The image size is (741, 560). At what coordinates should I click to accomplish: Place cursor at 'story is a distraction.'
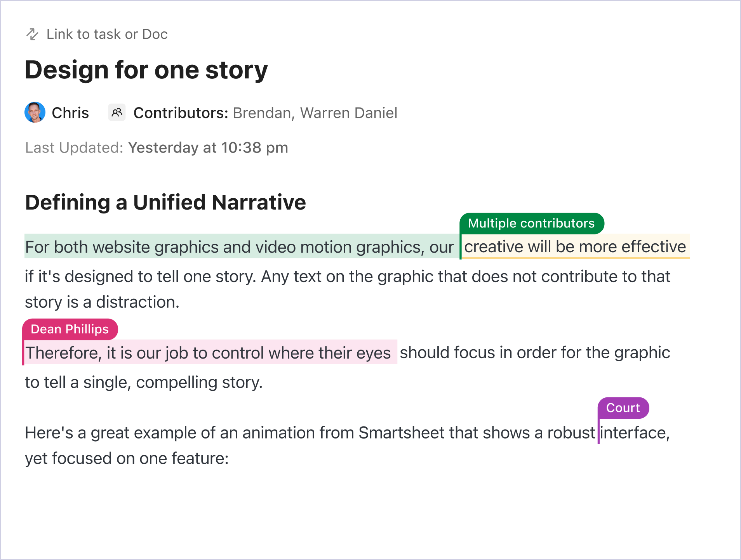[102, 302]
